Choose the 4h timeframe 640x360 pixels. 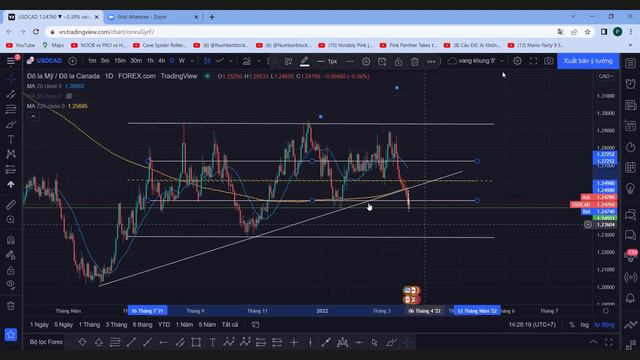point(162,61)
